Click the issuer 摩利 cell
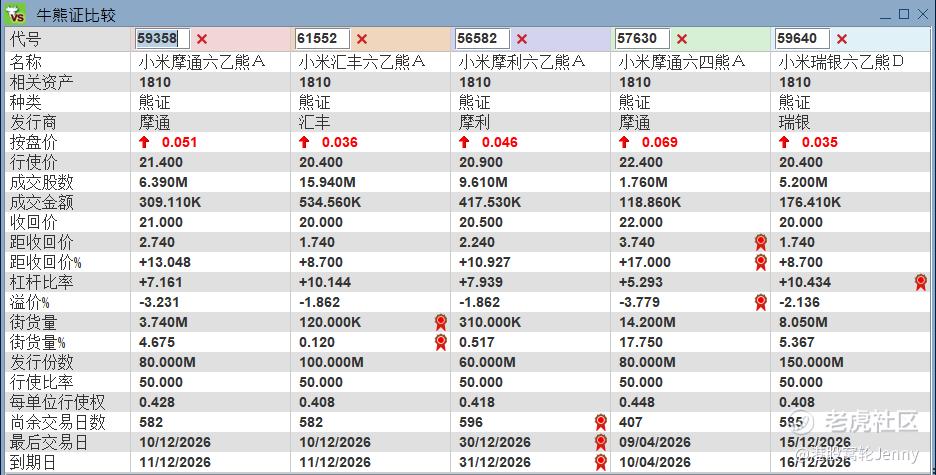The height and width of the screenshot is (475, 936). [475, 122]
